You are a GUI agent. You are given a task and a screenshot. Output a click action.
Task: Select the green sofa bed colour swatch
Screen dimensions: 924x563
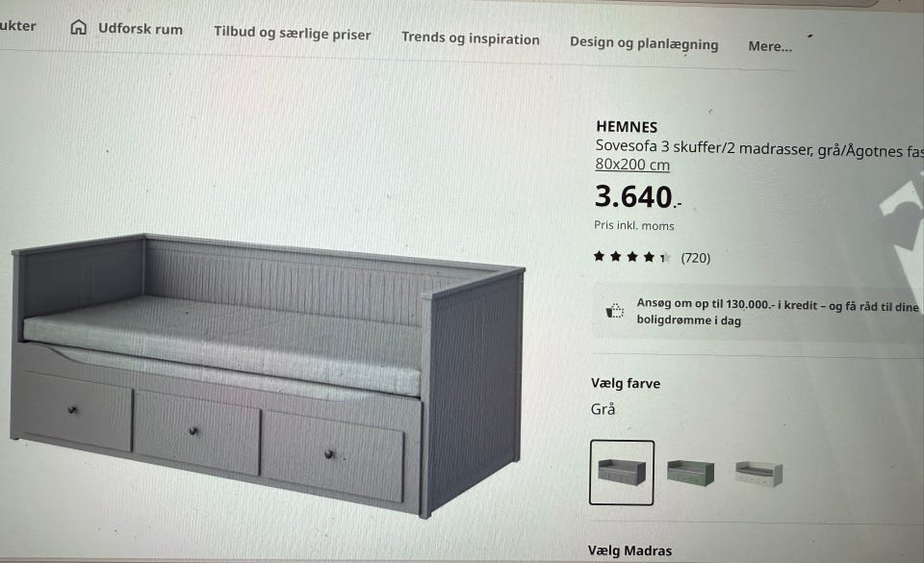coord(690,473)
